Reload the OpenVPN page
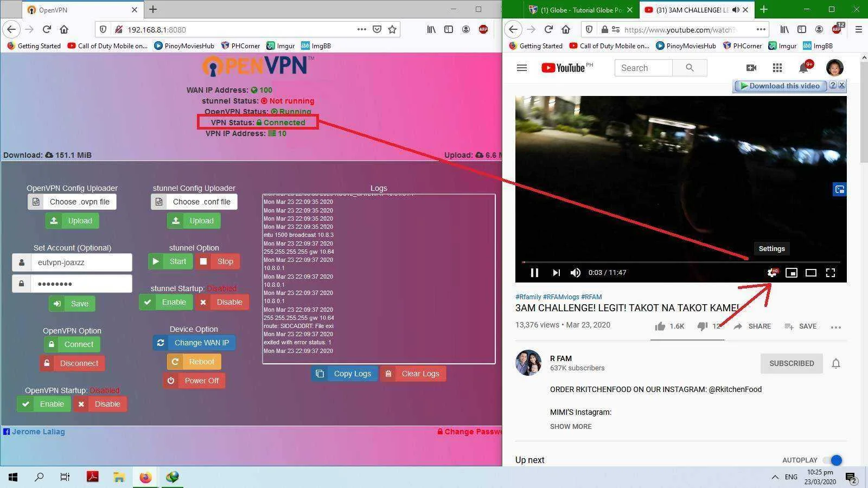 [47, 29]
